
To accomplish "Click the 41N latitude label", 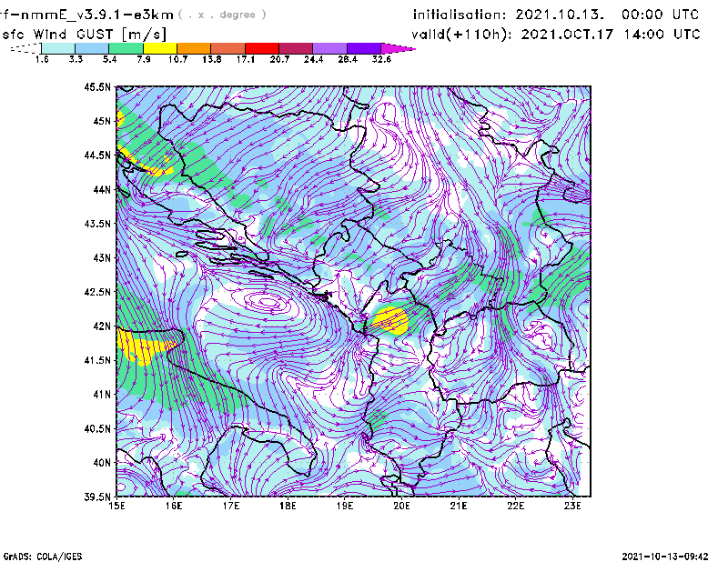I will click(x=102, y=395).
